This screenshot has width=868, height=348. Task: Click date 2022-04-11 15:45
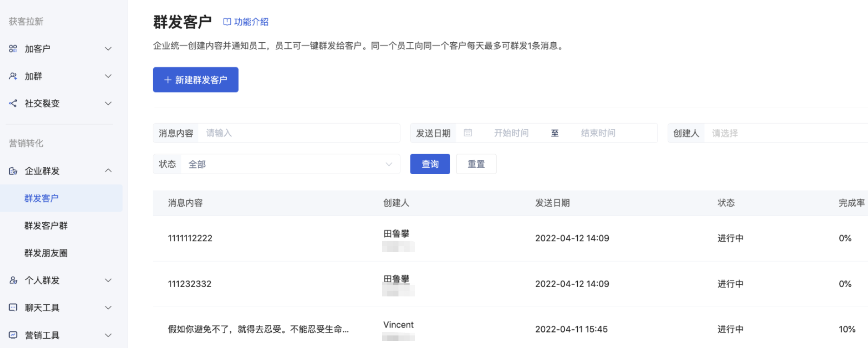(571, 329)
